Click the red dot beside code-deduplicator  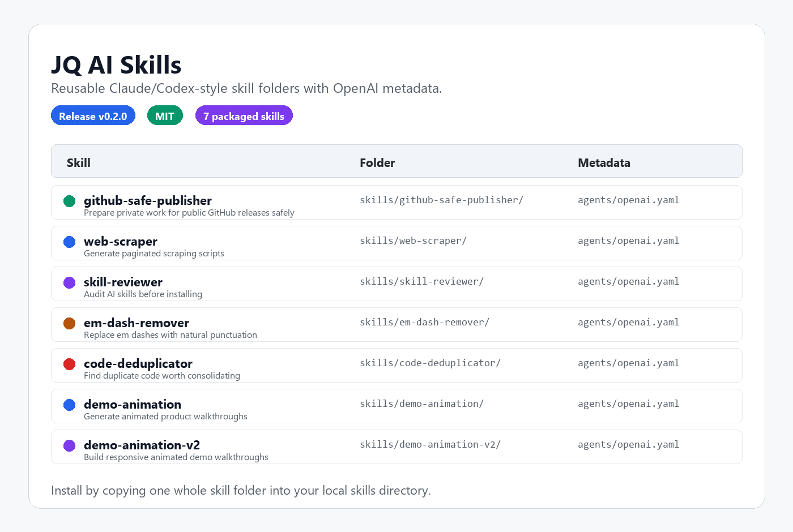[69, 364]
